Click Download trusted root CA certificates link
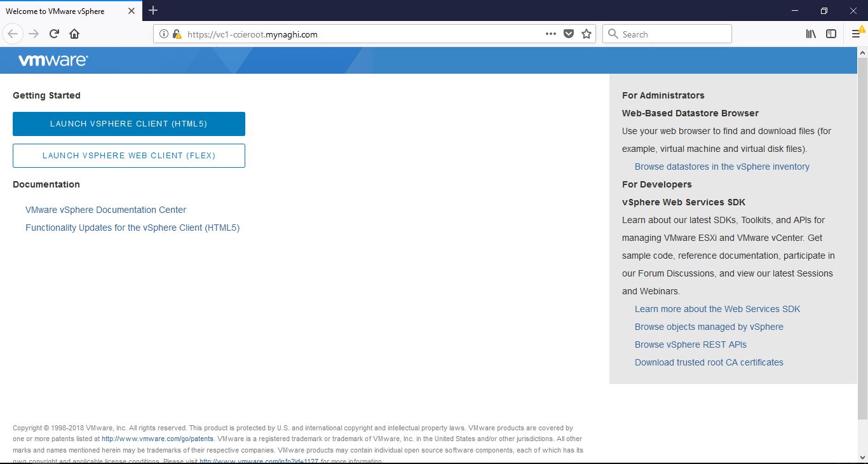Image resolution: width=868 pixels, height=464 pixels. coord(709,362)
